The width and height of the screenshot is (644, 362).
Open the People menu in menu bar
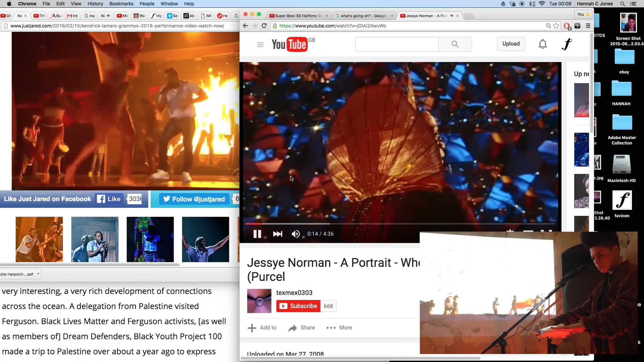(x=147, y=4)
